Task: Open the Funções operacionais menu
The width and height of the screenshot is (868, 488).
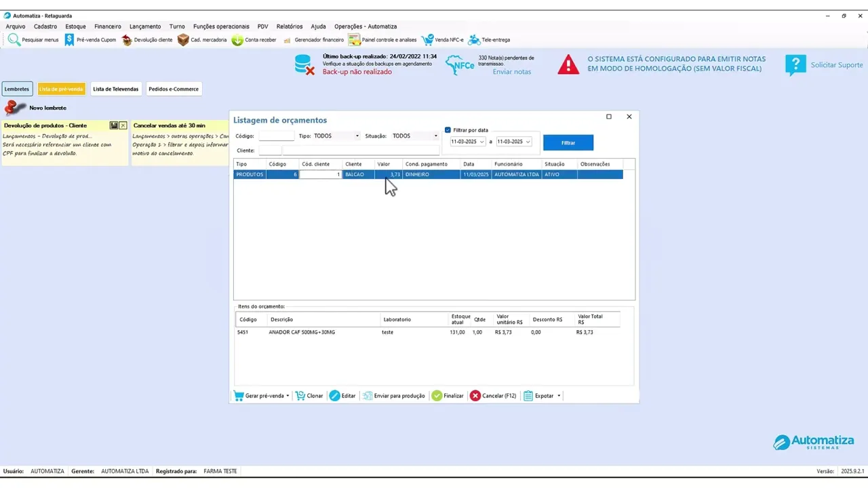Action: [x=221, y=26]
